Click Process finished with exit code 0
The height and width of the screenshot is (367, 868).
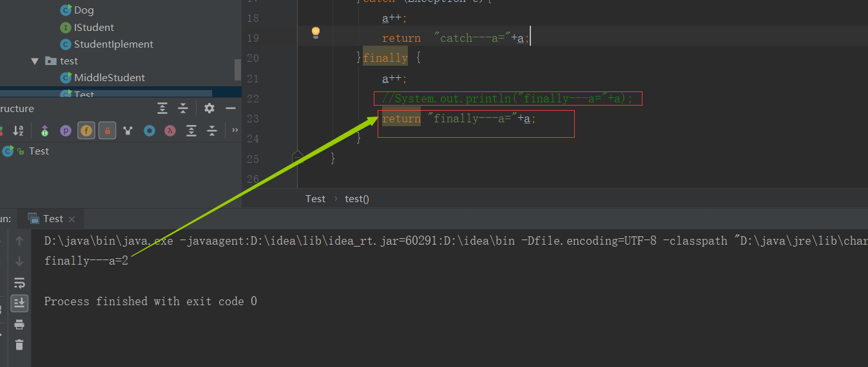151,301
